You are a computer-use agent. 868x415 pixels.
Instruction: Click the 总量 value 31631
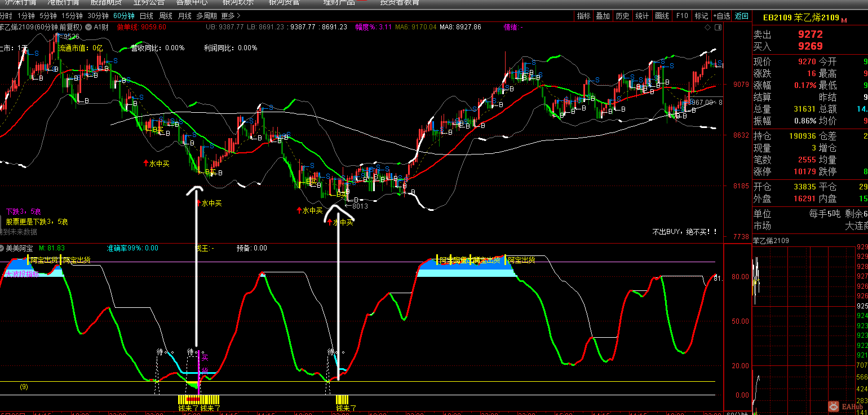pyautogui.click(x=805, y=109)
